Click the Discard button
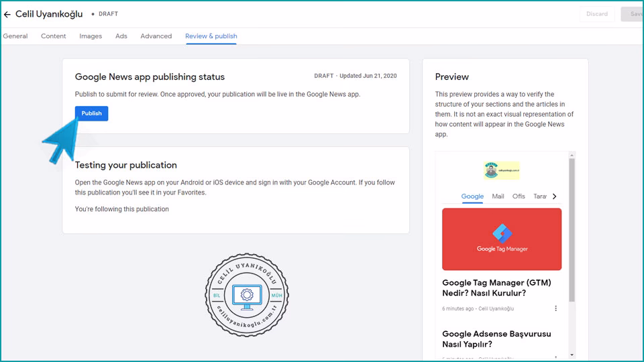The height and width of the screenshot is (362, 644). coord(596,14)
